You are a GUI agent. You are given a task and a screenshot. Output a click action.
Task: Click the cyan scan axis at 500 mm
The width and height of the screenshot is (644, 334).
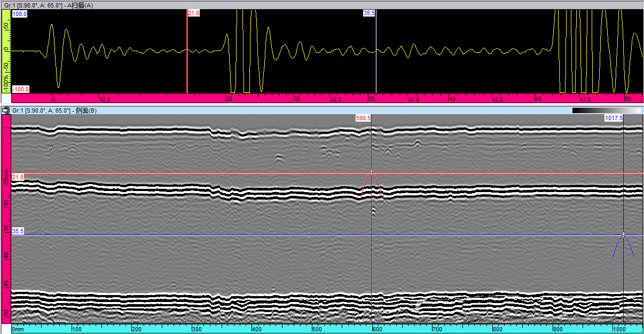[317, 329]
